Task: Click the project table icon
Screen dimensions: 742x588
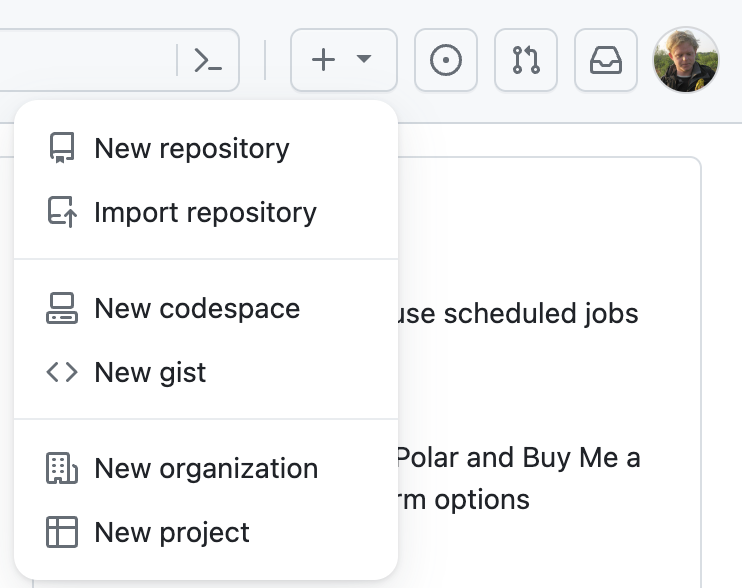Action: point(62,532)
